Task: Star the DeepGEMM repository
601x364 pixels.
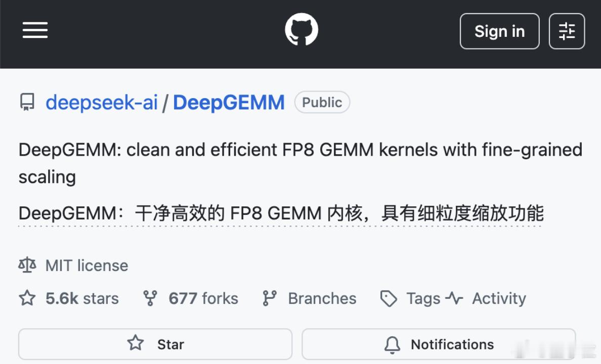Action: (155, 344)
